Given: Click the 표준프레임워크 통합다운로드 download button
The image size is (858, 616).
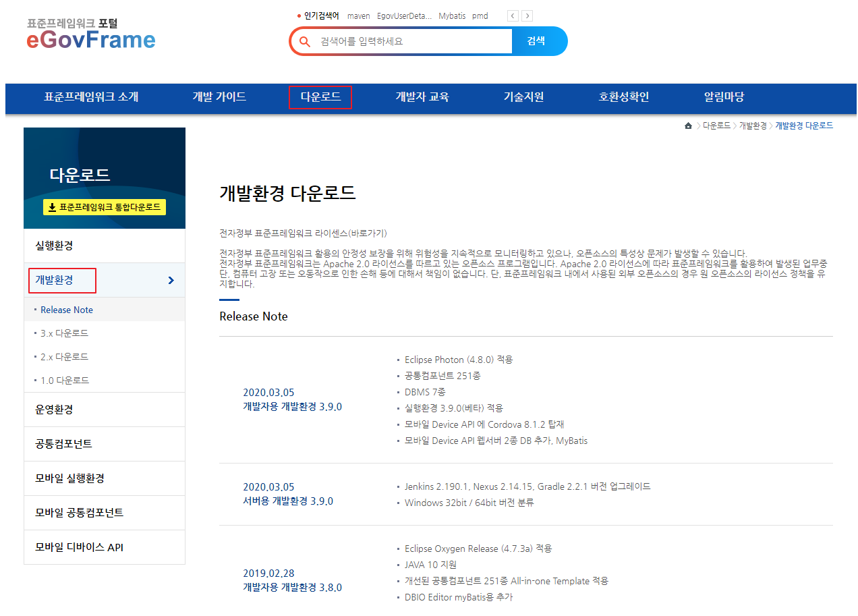Looking at the screenshot, I should pyautogui.click(x=105, y=207).
